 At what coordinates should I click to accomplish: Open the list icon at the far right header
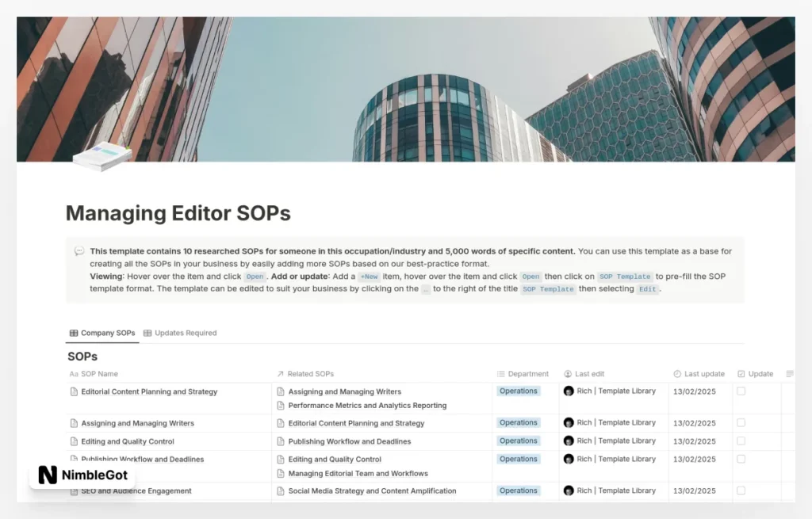pyautogui.click(x=789, y=373)
